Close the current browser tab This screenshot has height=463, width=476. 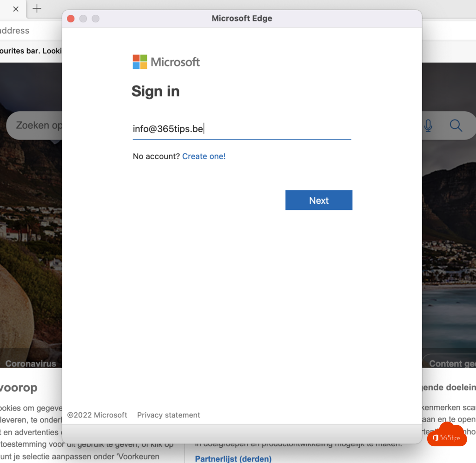(x=16, y=9)
